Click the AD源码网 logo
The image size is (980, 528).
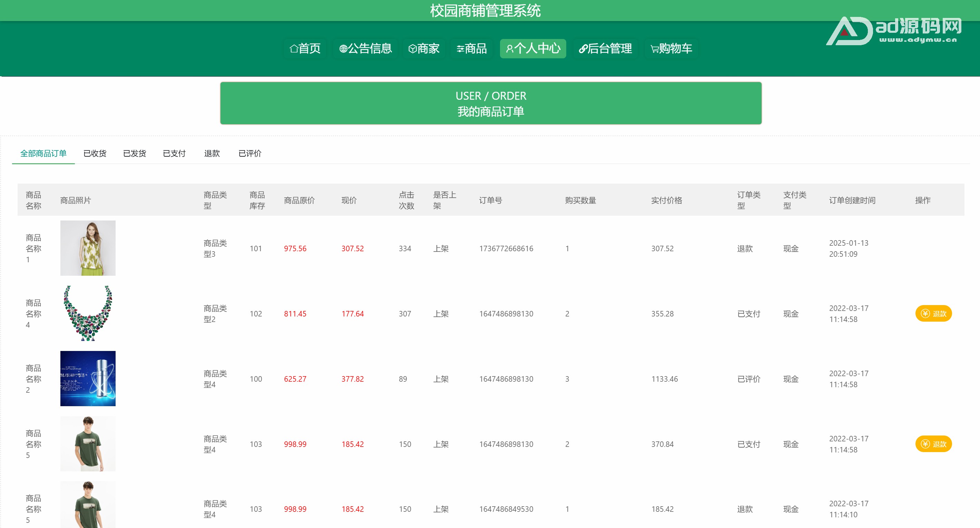(x=893, y=31)
